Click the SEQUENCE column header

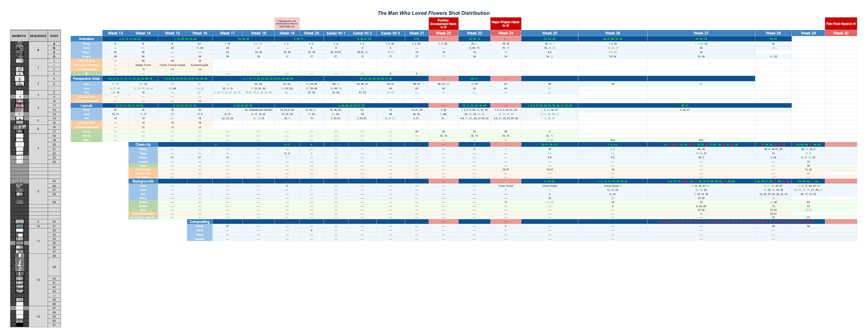point(38,36)
